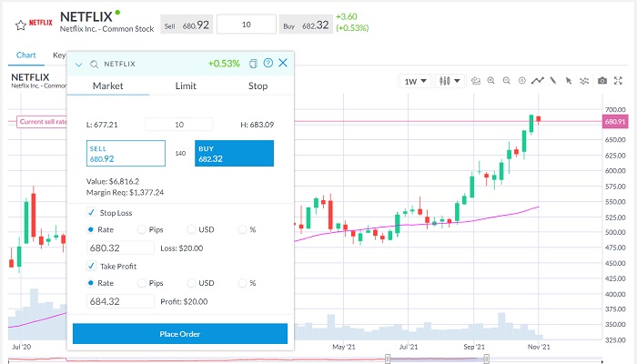Click the chart alerts envelope icon
Screen dimensions: 637x364
click(476, 81)
